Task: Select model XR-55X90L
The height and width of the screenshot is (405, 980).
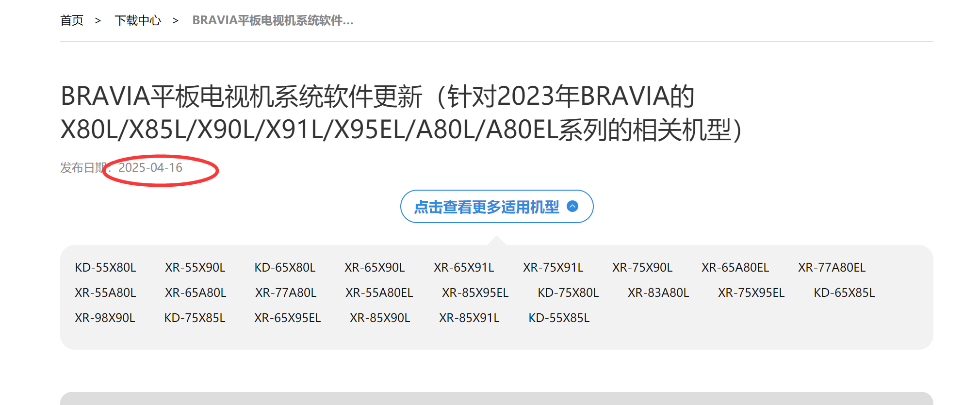Action: (x=195, y=268)
